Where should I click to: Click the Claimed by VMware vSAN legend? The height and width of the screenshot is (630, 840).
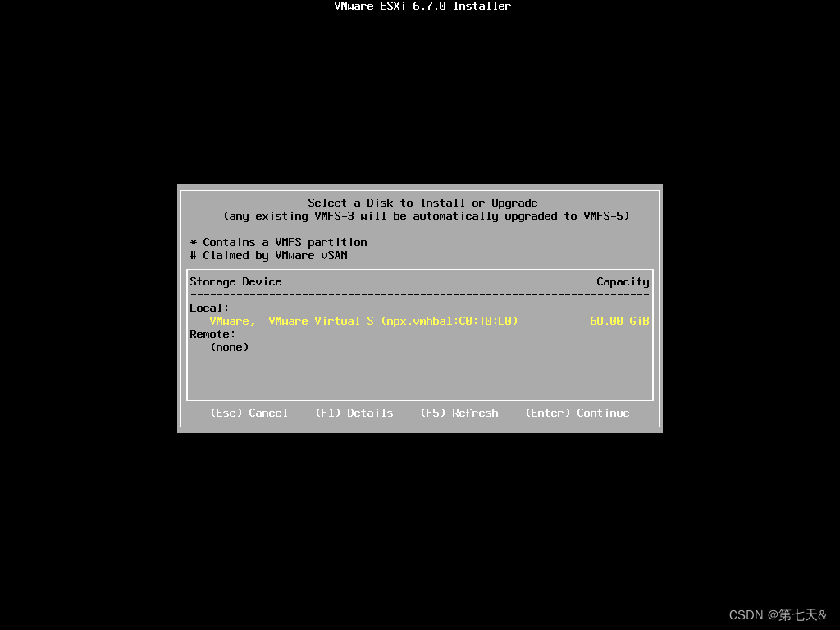click(268, 256)
